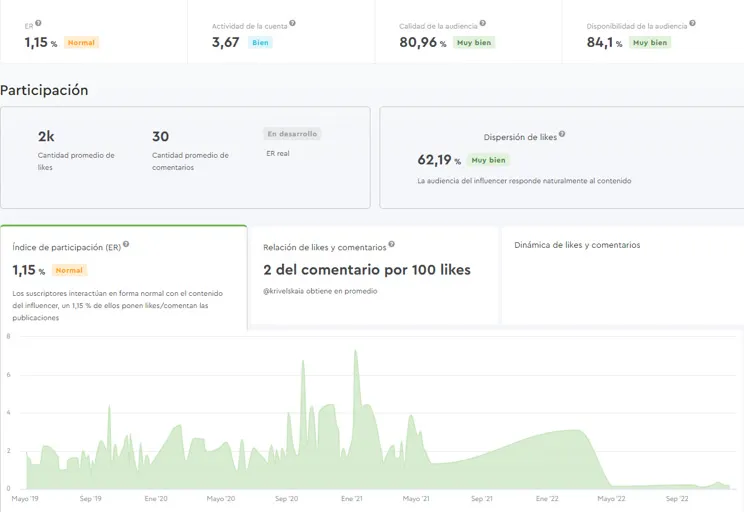Click the blue Bien badge
Screen dimensions: 744x512
click(260, 43)
